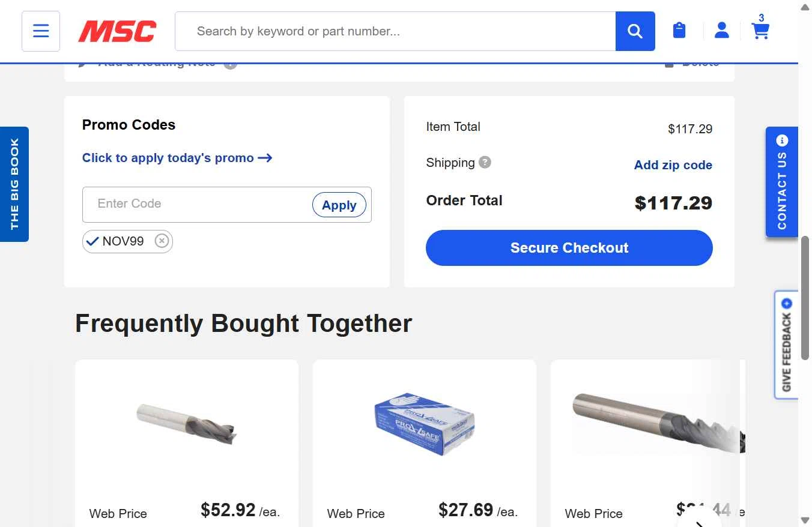Click the Add zip code link
Viewport: 812px width, 527px height.
(673, 165)
